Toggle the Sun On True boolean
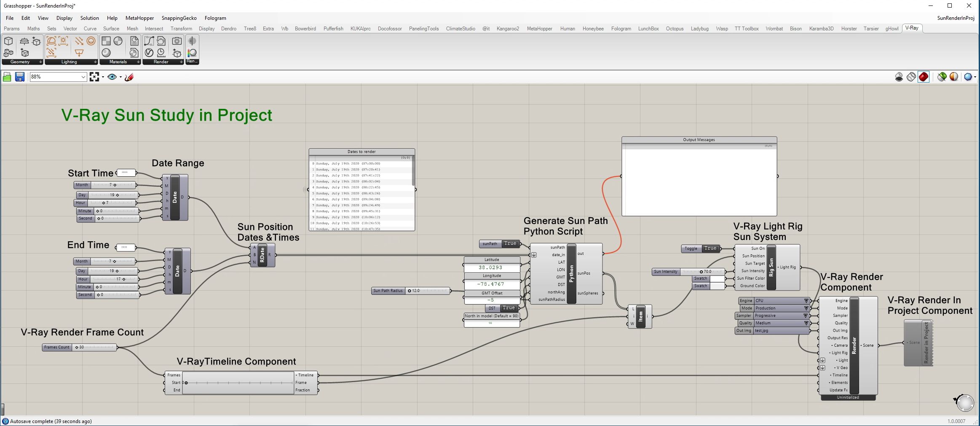The image size is (980, 426). (710, 248)
